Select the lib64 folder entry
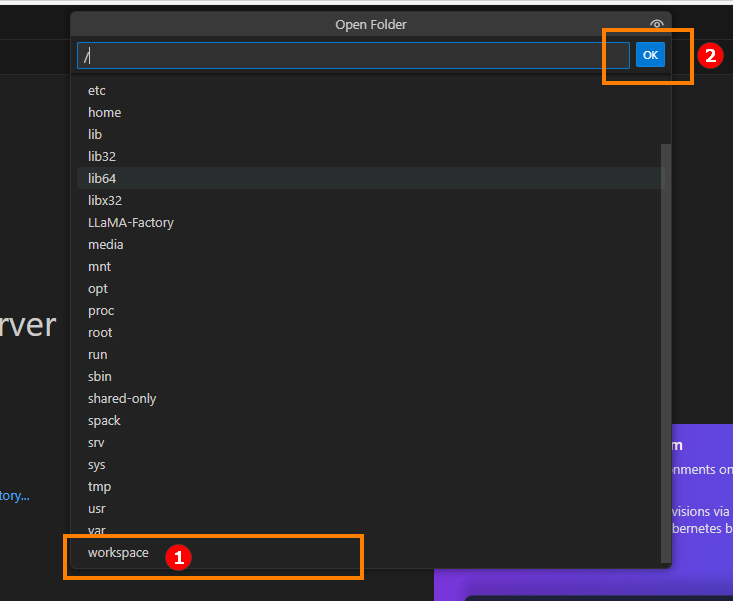 pos(102,178)
